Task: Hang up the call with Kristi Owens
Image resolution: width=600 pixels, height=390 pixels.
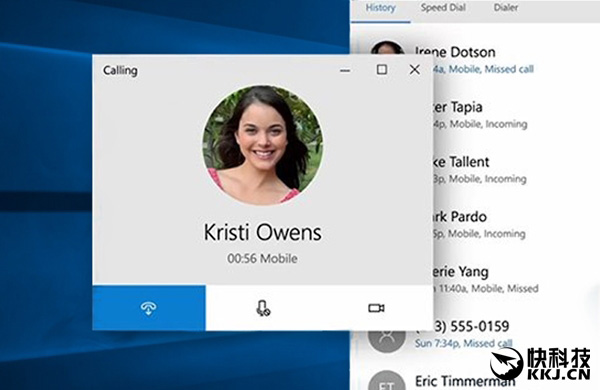Action: tap(149, 308)
